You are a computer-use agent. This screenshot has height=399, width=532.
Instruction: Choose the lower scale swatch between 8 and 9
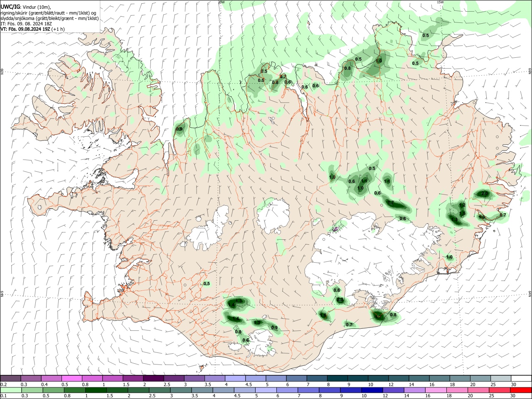(x=330, y=390)
